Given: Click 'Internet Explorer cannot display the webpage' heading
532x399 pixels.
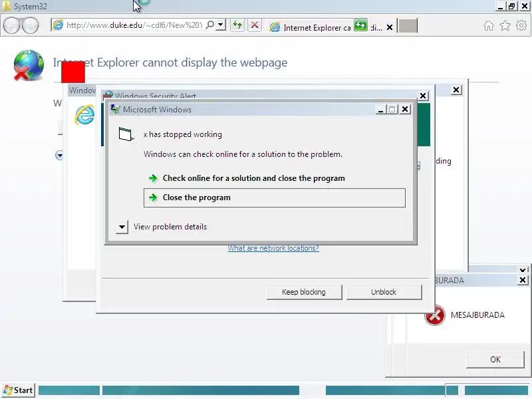Looking at the screenshot, I should click(170, 63).
